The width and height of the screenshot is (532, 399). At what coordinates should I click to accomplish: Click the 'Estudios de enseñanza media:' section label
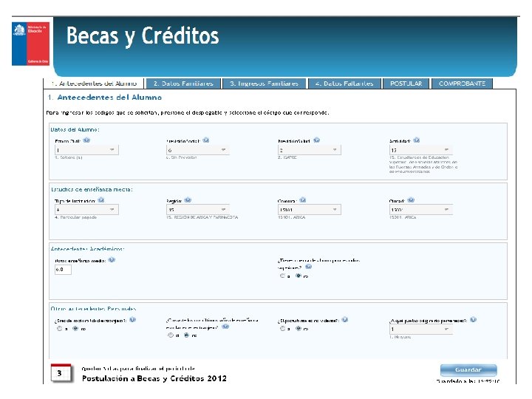pos(92,189)
